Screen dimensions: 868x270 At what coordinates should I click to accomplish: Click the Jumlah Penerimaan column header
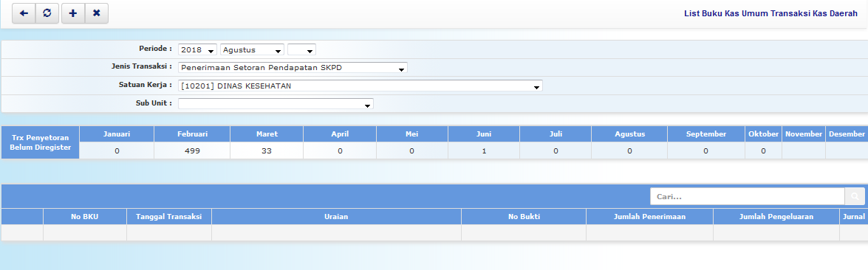(x=649, y=216)
